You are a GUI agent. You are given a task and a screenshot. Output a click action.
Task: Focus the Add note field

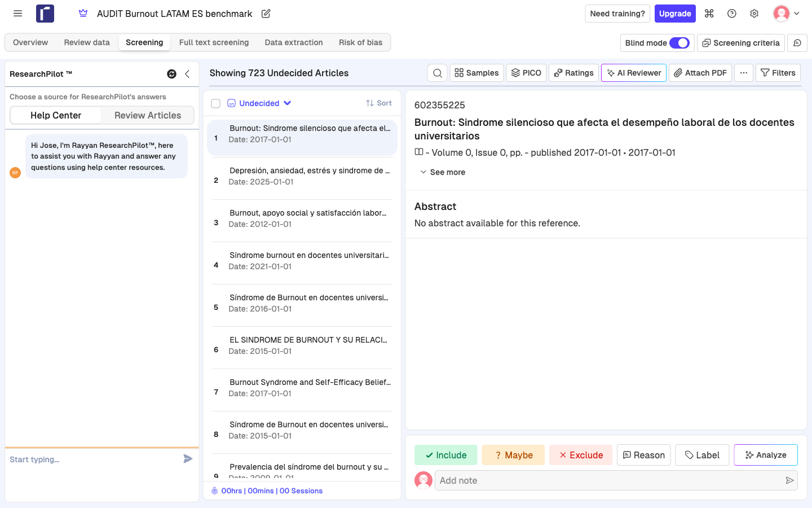609,480
